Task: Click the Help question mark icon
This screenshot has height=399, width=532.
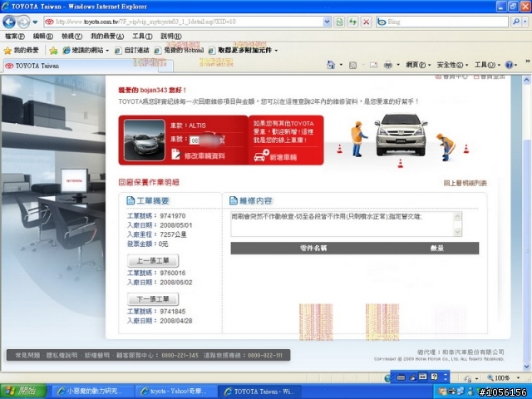Action: tap(509, 65)
